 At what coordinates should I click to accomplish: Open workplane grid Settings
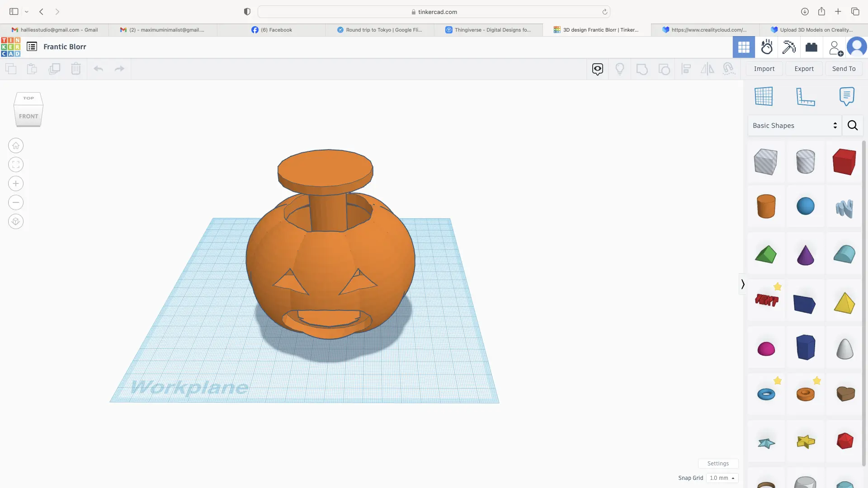coord(718,463)
